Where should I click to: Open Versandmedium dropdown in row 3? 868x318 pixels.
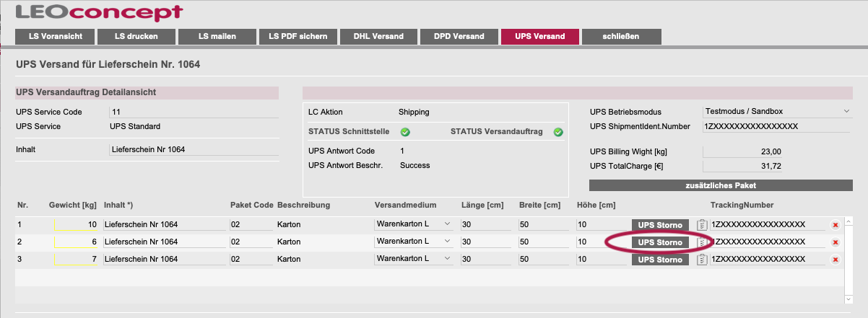[x=415, y=259]
